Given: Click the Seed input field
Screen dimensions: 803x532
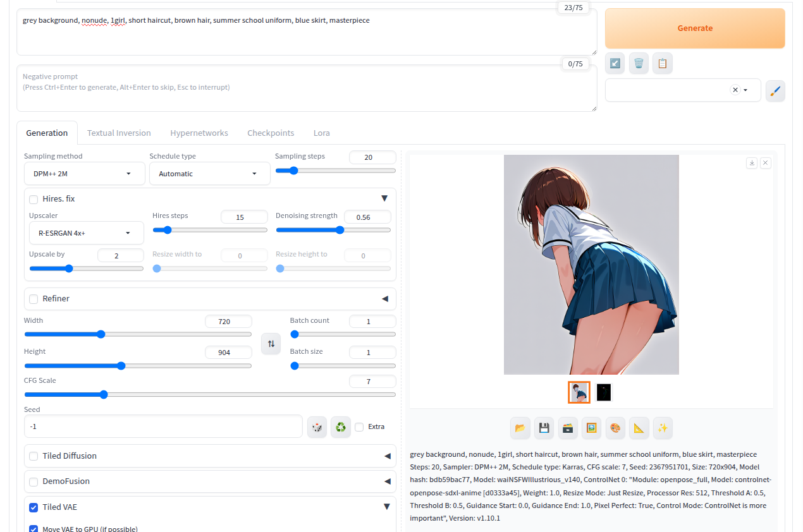Looking at the screenshot, I should tap(163, 426).
